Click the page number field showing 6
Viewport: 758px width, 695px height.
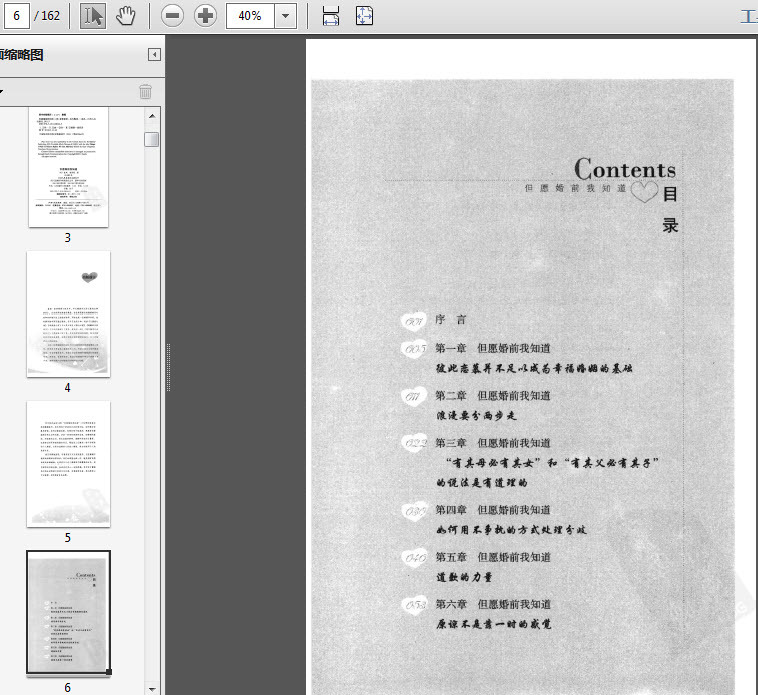pyautogui.click(x=16, y=16)
